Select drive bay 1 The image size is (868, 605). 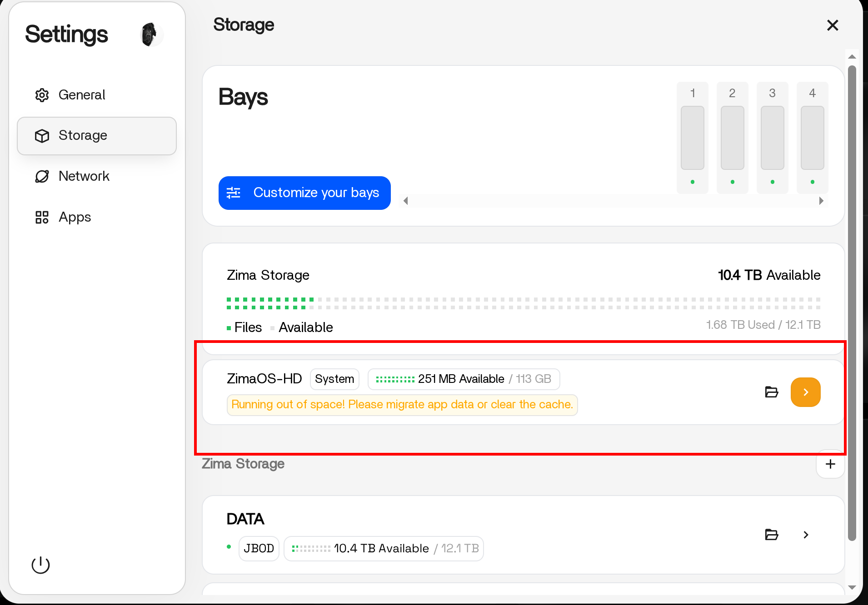point(692,138)
